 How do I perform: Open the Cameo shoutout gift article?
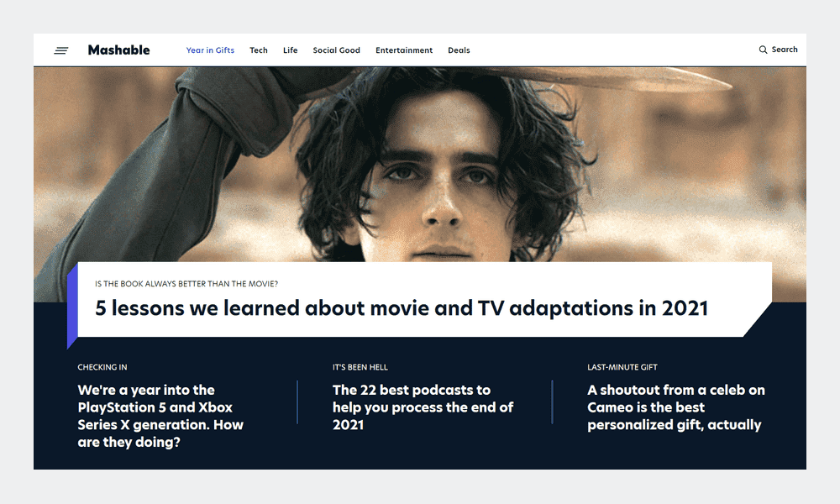(x=676, y=407)
